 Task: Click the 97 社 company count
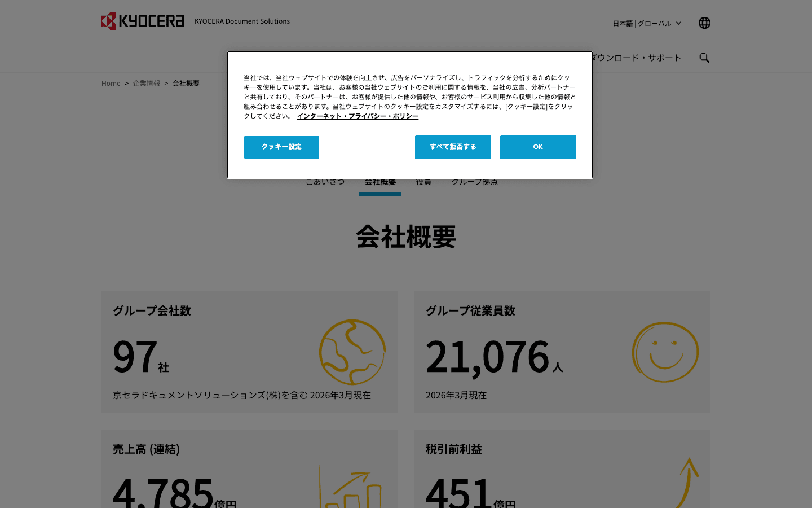coord(141,357)
